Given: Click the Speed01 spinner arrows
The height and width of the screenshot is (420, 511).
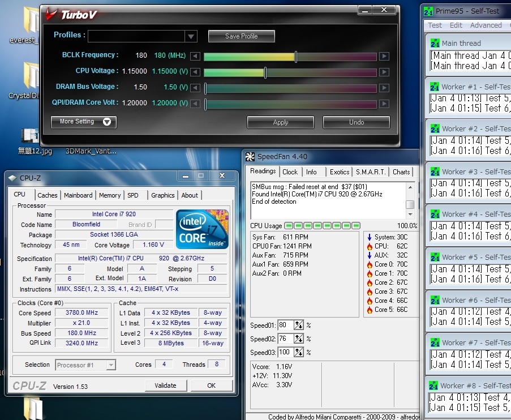Looking at the screenshot, I should pyautogui.click(x=299, y=325).
